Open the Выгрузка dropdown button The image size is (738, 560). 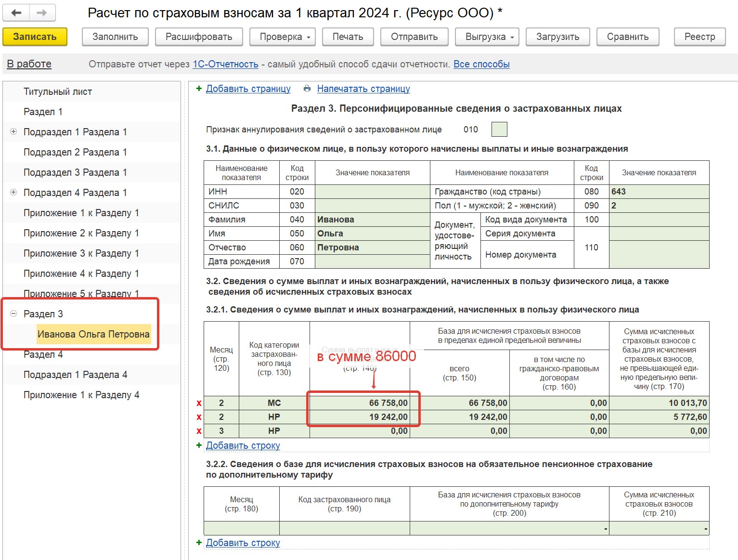(487, 37)
